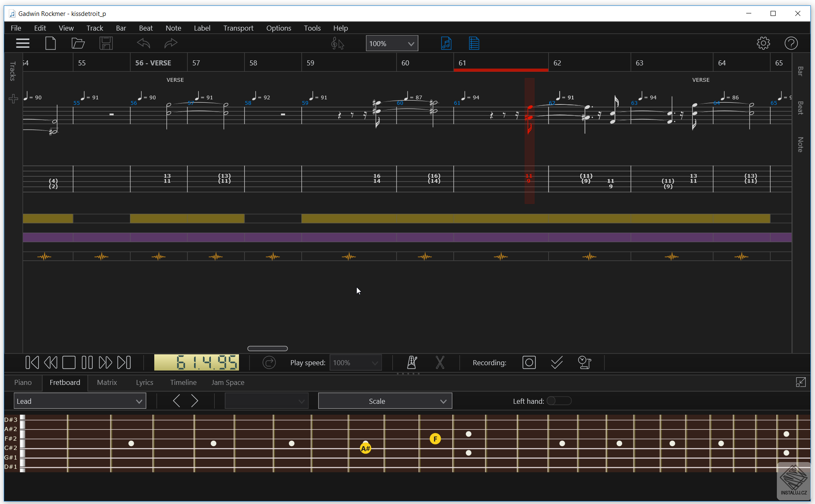Image resolution: width=815 pixels, height=504 pixels.
Task: Open the Transport menu
Action: (238, 28)
